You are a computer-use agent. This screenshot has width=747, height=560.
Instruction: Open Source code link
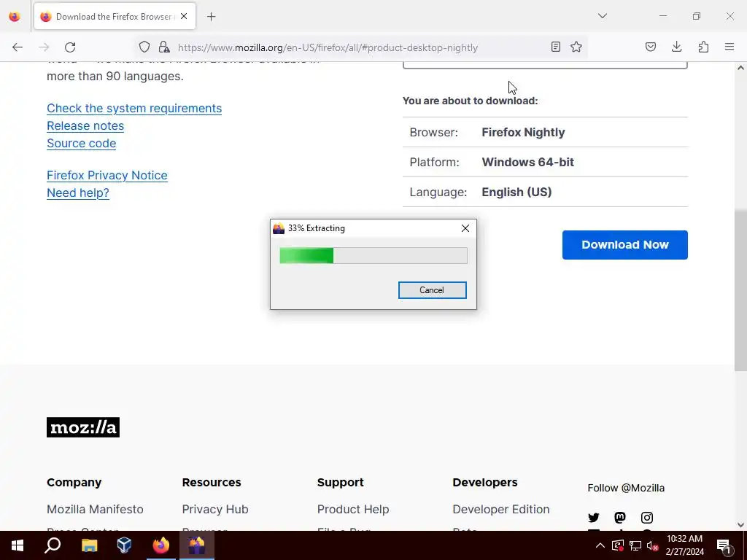82,144
